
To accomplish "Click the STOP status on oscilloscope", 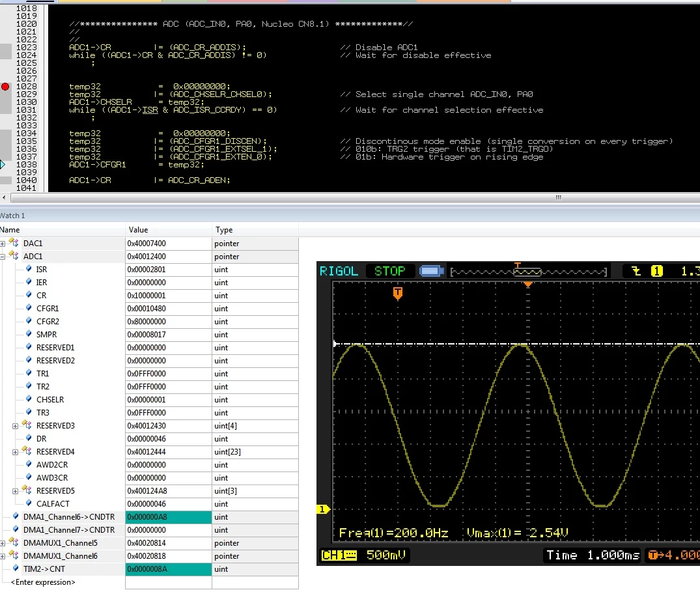I will click(390, 271).
